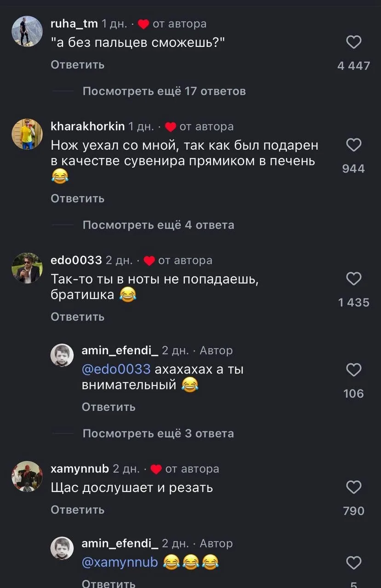Image resolution: width=381 pixels, height=588 pixels.
Task: Open the xamynnub username on the comment
Action: (80, 469)
